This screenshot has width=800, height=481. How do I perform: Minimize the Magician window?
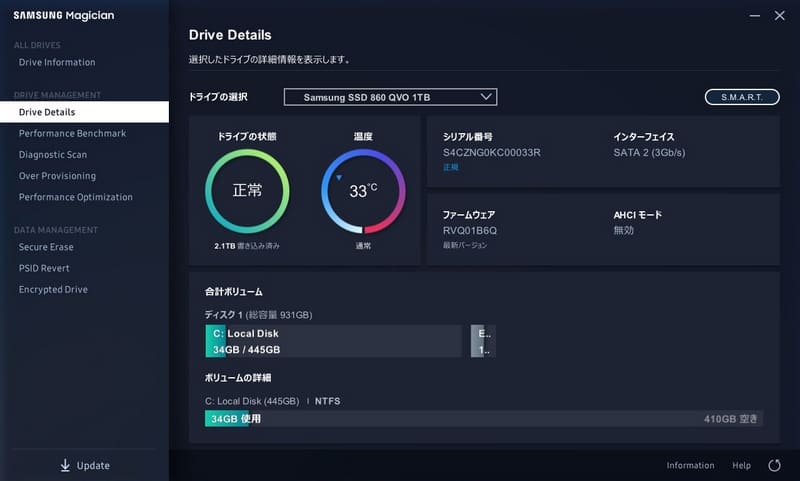pyautogui.click(x=755, y=16)
